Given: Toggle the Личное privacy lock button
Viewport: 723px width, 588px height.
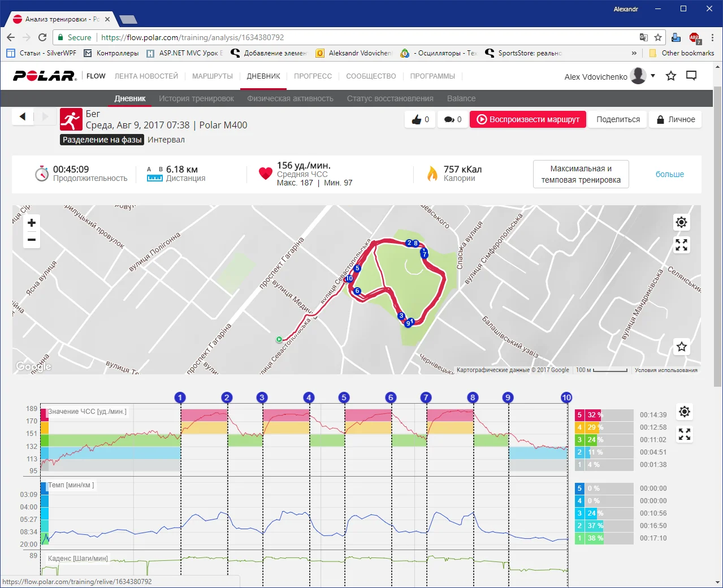Looking at the screenshot, I should [676, 119].
